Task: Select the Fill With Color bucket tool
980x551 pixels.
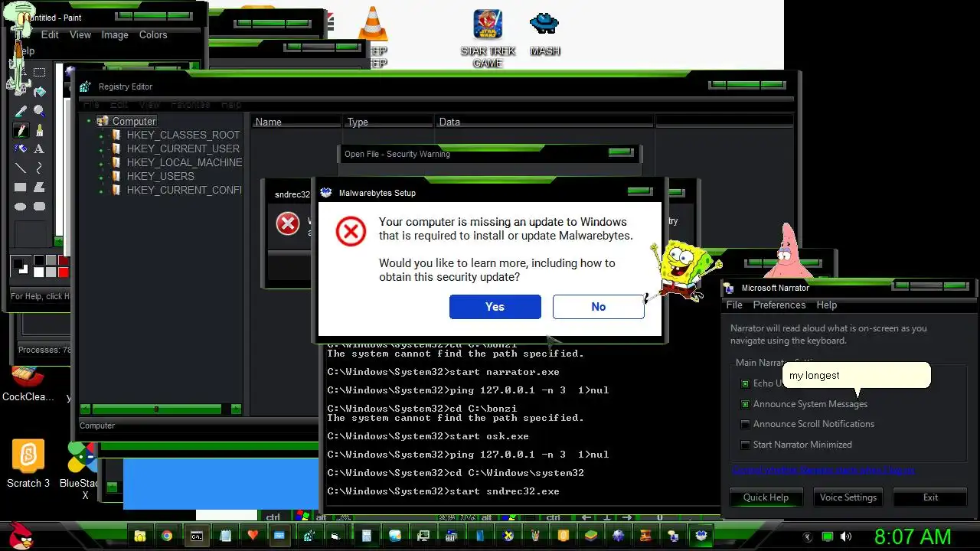Action: tap(39, 92)
